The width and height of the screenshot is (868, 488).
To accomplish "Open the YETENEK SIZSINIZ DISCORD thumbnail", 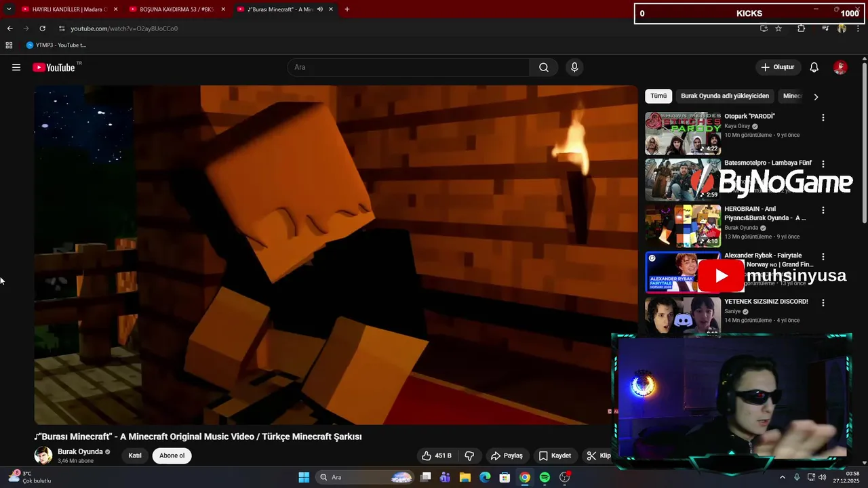I will point(683,316).
